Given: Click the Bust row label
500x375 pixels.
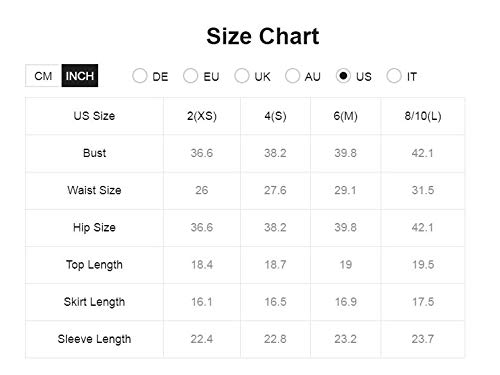Looking at the screenshot, I should pos(94,153).
